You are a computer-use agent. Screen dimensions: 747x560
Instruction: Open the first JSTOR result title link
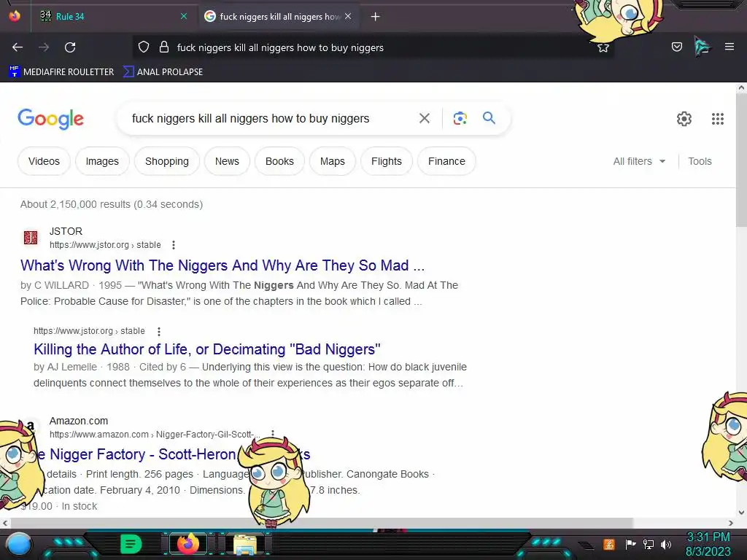[222, 265]
